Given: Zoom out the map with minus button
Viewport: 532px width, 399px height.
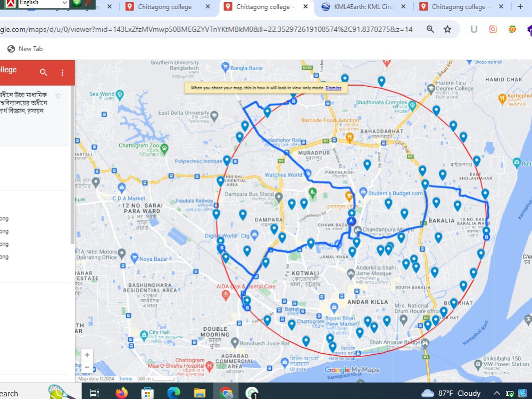Looking at the screenshot, I should point(87,367).
